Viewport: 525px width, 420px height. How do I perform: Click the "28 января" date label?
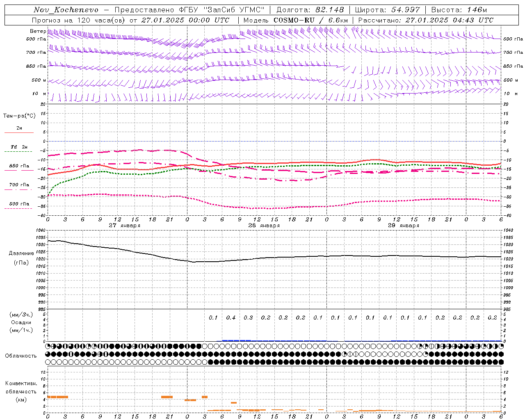(264, 226)
